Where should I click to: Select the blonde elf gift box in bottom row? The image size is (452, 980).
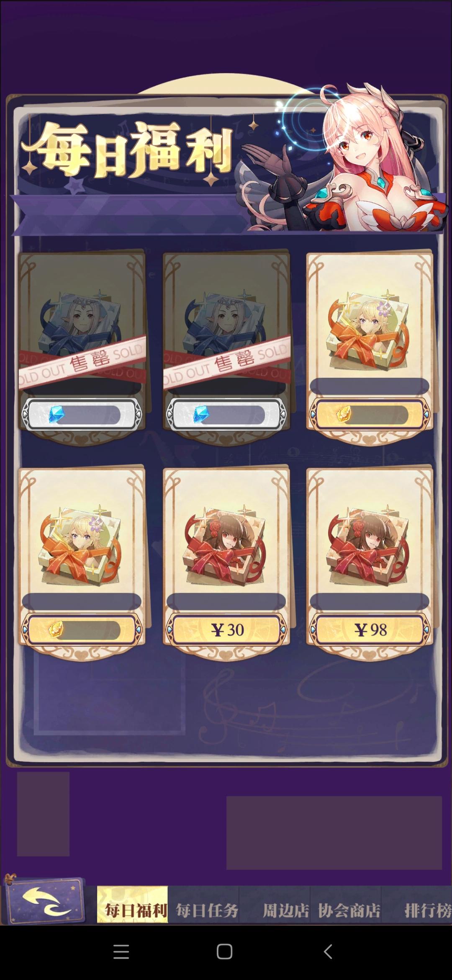point(82,547)
